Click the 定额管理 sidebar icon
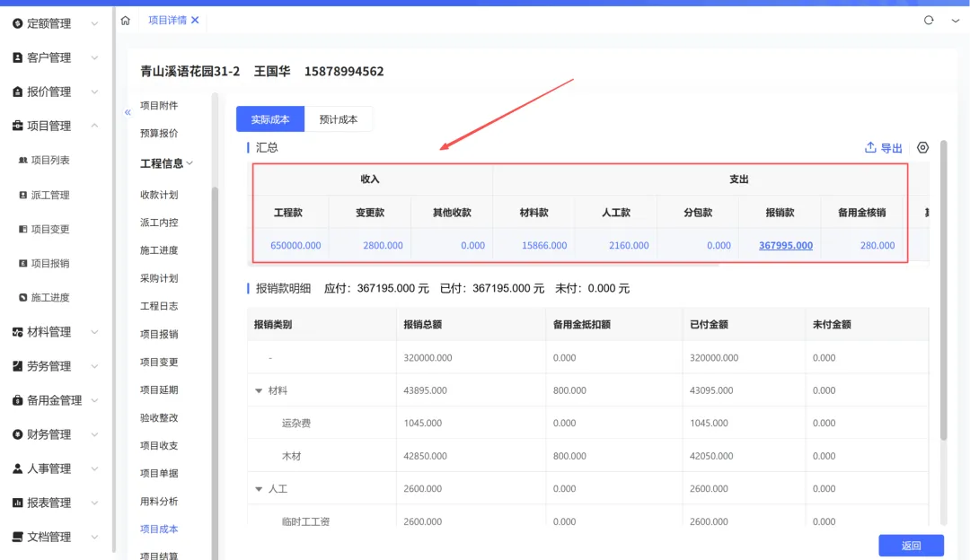Viewport: 970px width, 560px height. point(17,23)
